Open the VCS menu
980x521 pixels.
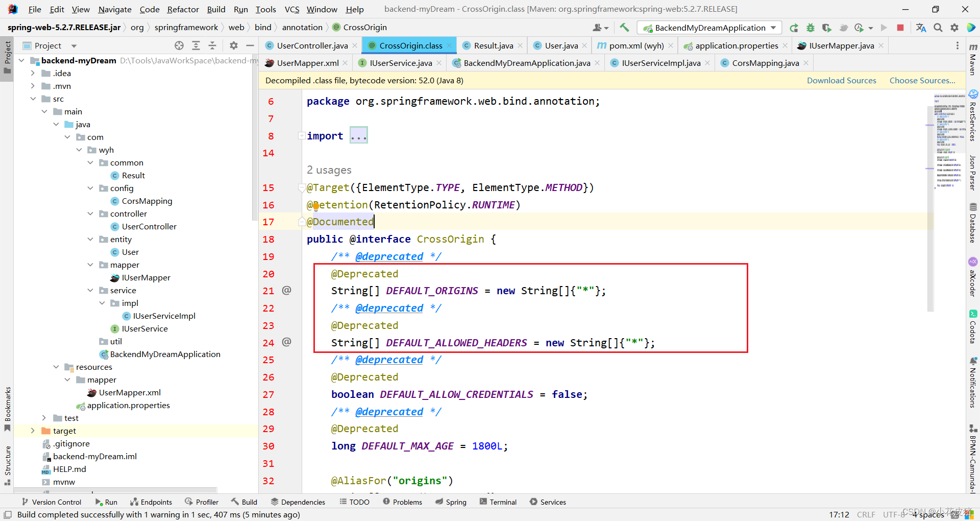[292, 9]
